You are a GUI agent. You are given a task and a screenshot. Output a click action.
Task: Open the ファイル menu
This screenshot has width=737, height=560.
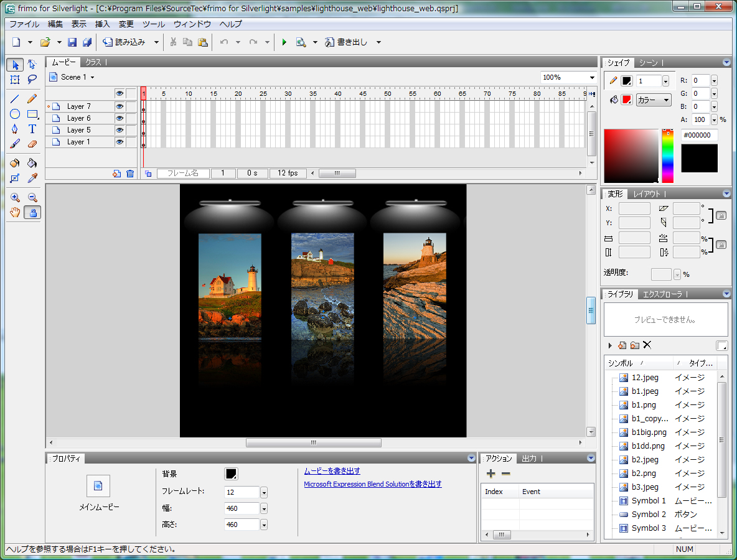tap(24, 24)
